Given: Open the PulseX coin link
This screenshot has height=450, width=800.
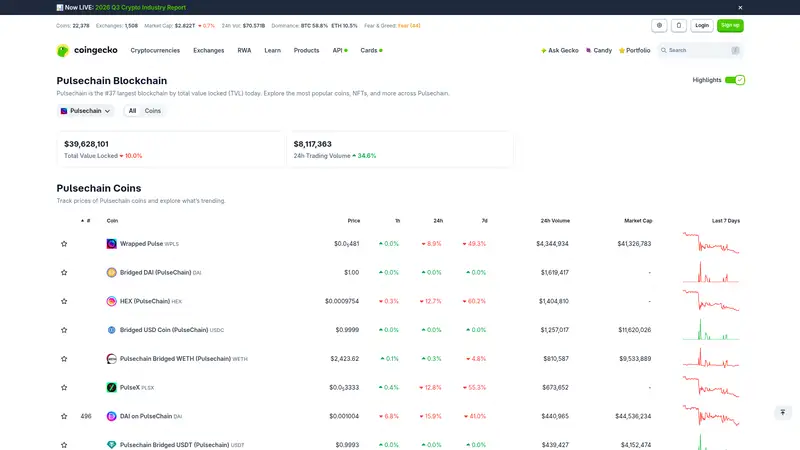Looking at the screenshot, I should tap(137, 387).
